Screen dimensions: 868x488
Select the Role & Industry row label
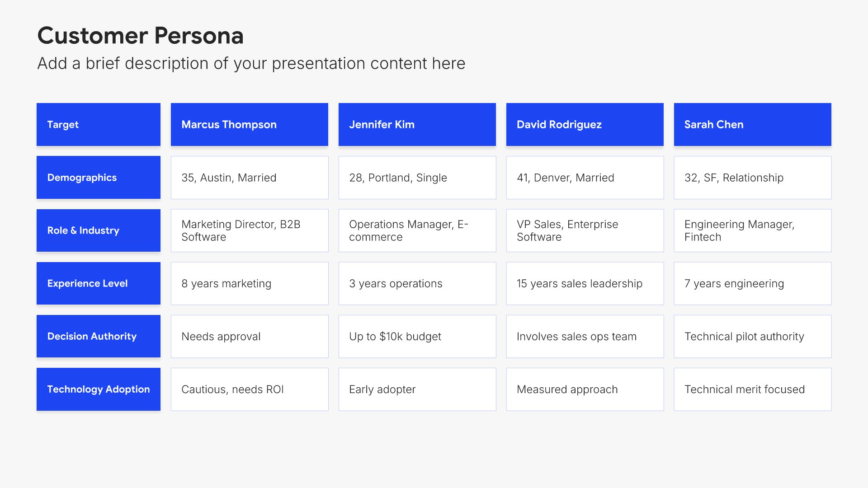99,230
